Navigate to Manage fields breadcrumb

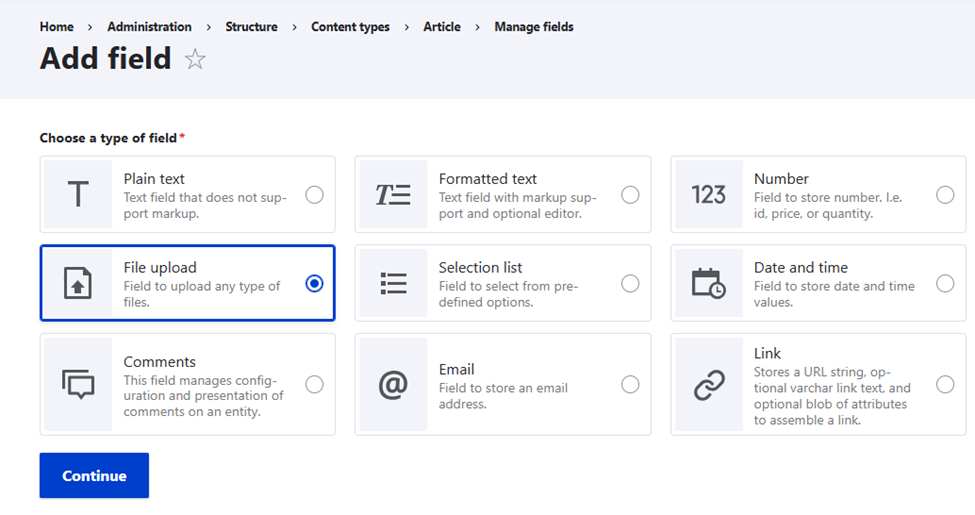point(534,27)
